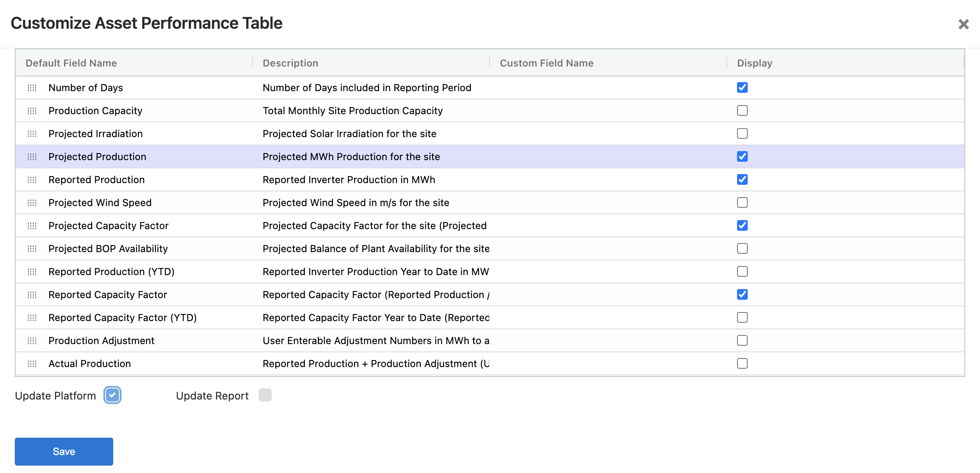Click drag handle for Projected Wind Speed
980x473 pixels.
[x=32, y=203]
